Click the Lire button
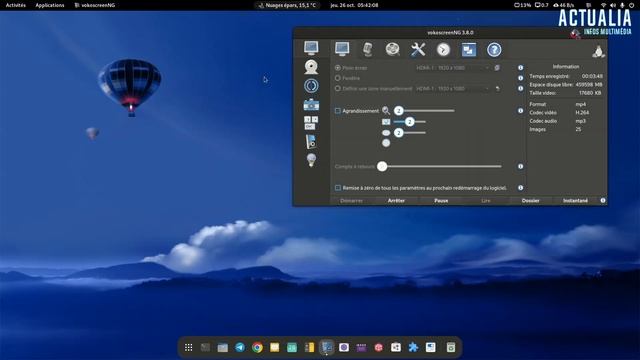 486,200
